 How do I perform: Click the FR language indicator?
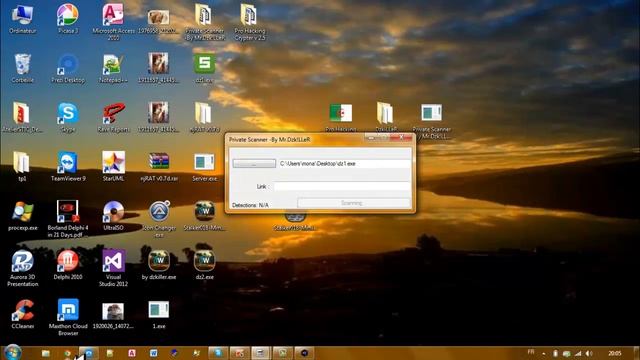(531, 352)
